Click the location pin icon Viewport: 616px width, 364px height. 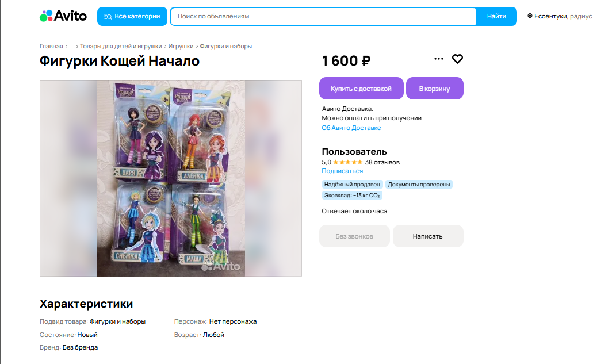[x=530, y=17]
